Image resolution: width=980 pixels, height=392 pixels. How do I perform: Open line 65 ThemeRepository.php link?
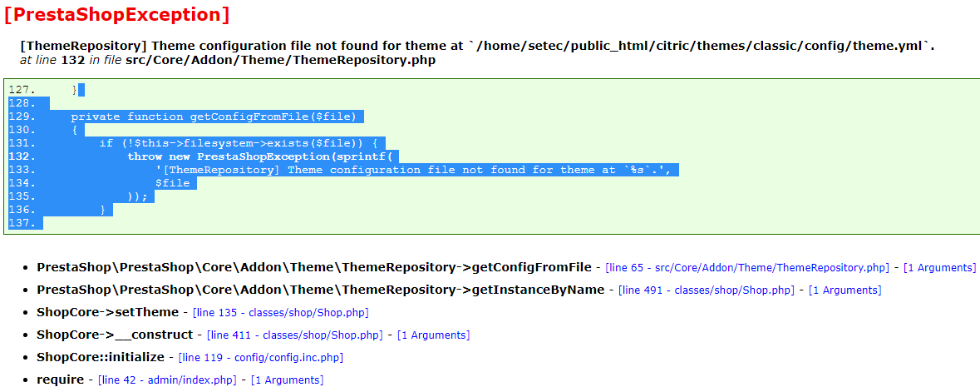tap(747, 268)
